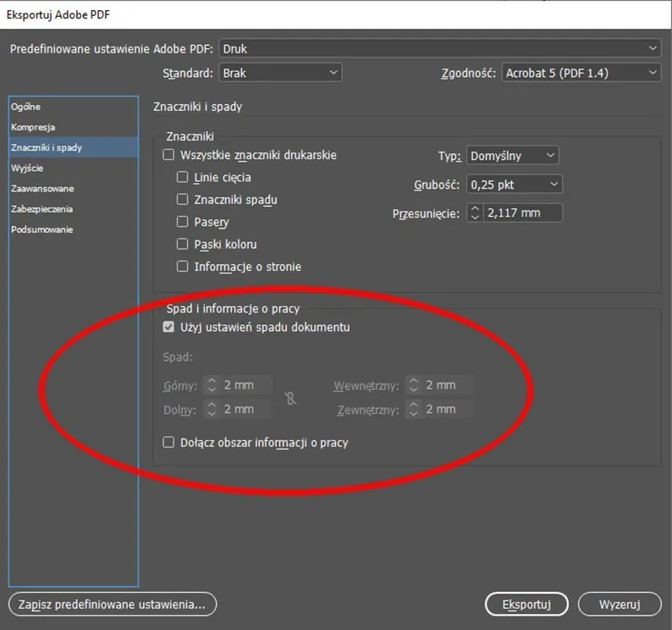Select Znaczniki i spady section
The image size is (672, 630).
point(74,147)
